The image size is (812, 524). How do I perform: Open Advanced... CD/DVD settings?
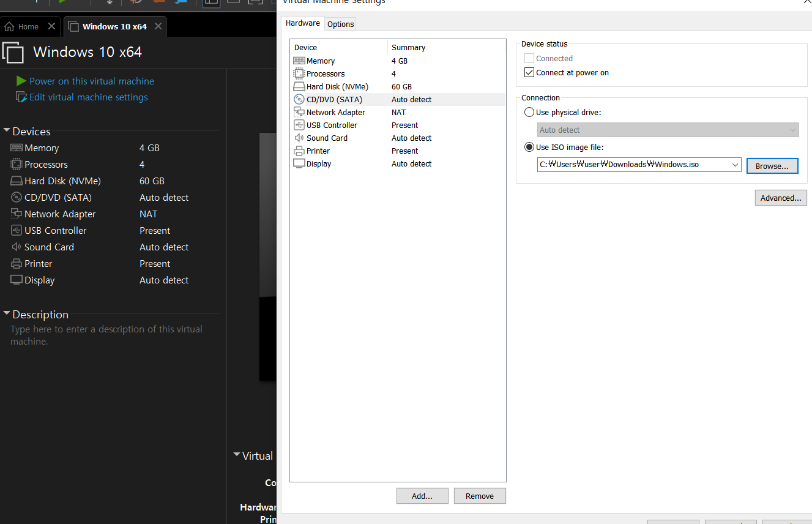781,198
